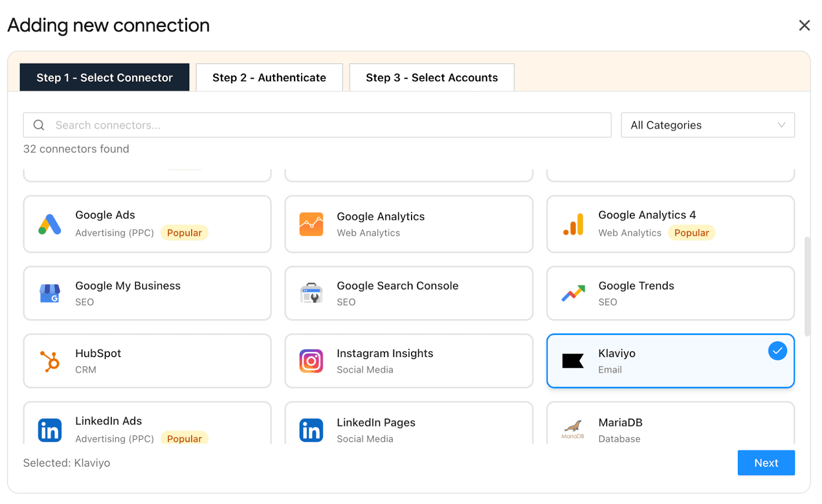Screen dimensions: 822x504
Task: Select the Google Search Console toolbox icon
Action: (311, 293)
